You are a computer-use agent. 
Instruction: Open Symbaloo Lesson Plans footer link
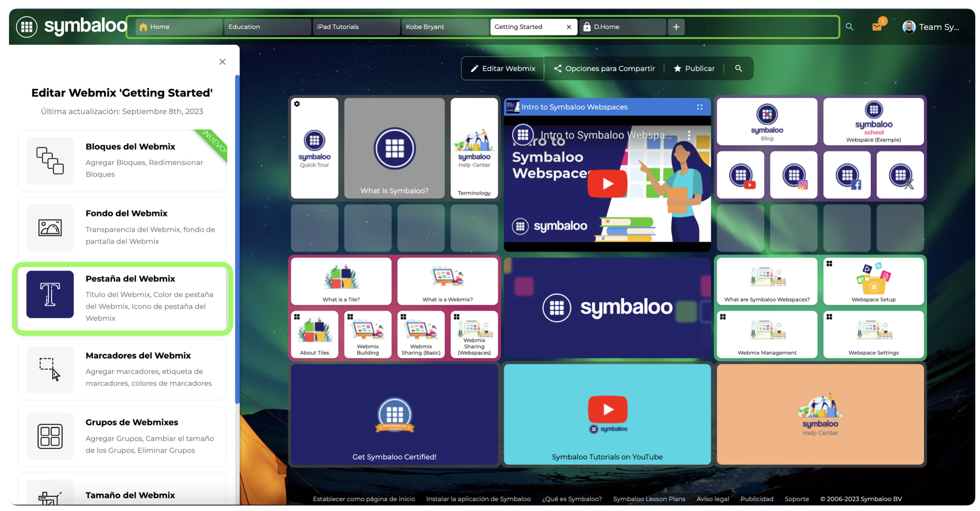[x=649, y=499]
